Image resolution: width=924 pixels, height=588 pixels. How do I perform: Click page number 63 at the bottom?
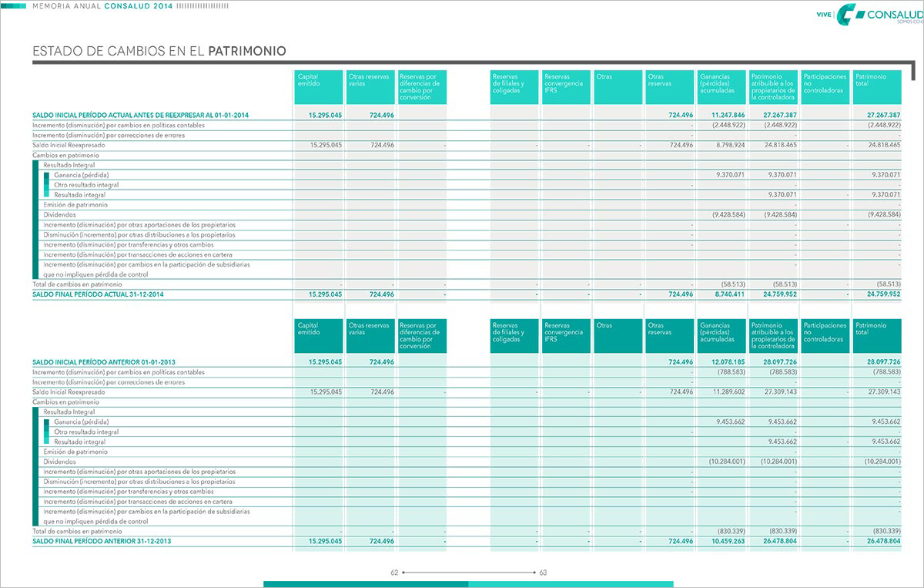(x=543, y=573)
